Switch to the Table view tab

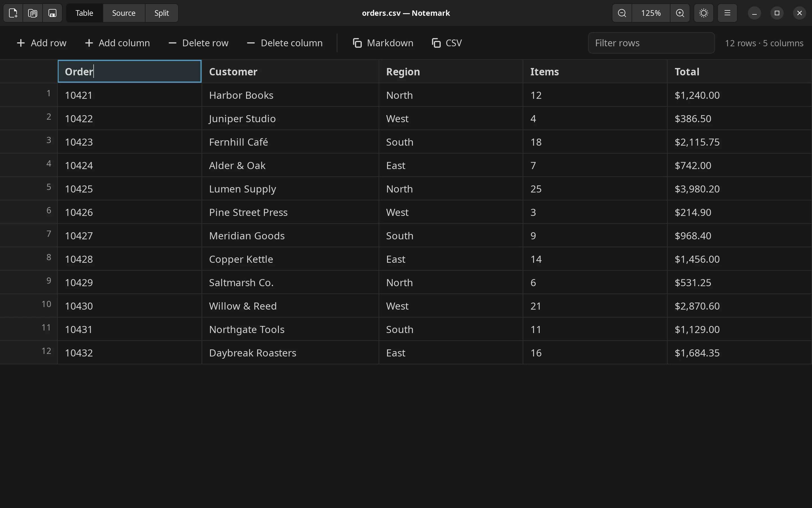84,13
